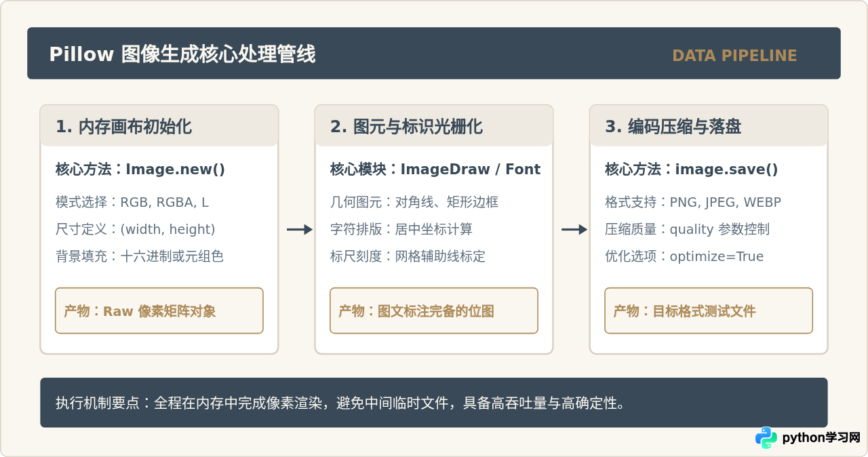Image resolution: width=868 pixels, height=457 pixels.
Task: Click '标尺刻度：网格辅助线标定' line
Action: [x=408, y=256]
